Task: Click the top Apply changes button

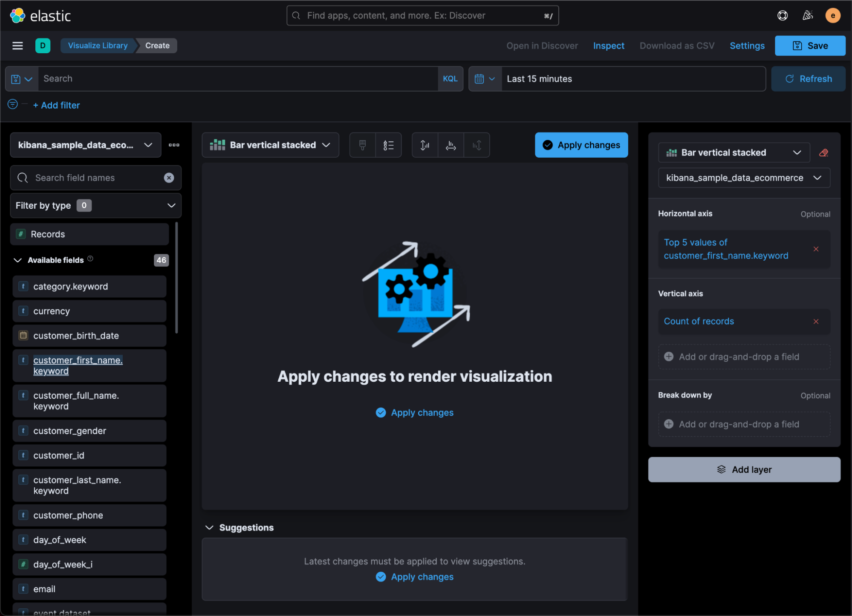Action: (581, 145)
